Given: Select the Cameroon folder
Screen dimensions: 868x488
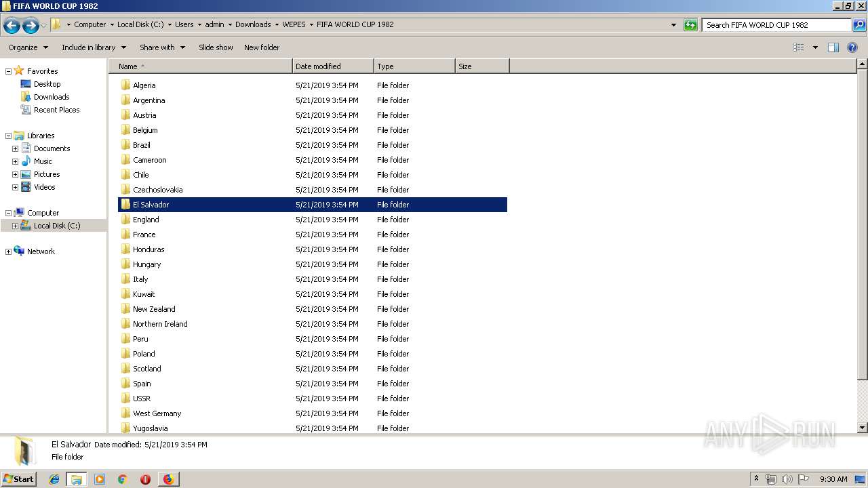Looking at the screenshot, I should 313,160.
